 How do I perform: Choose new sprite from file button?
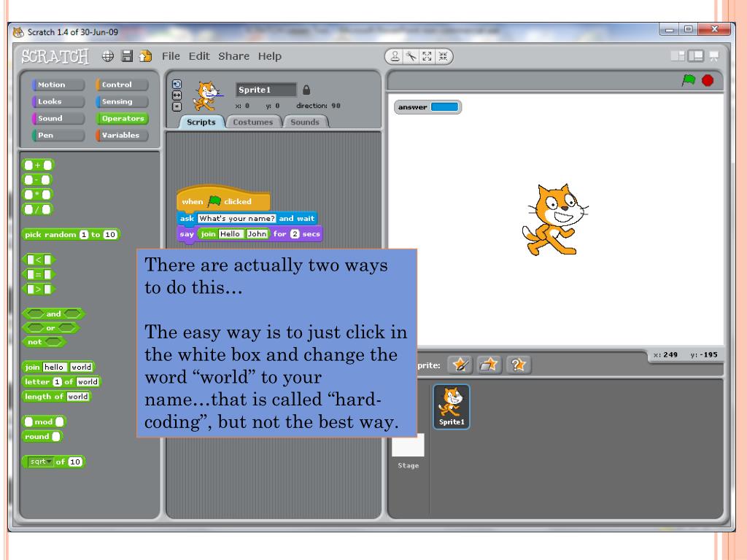tap(489, 365)
